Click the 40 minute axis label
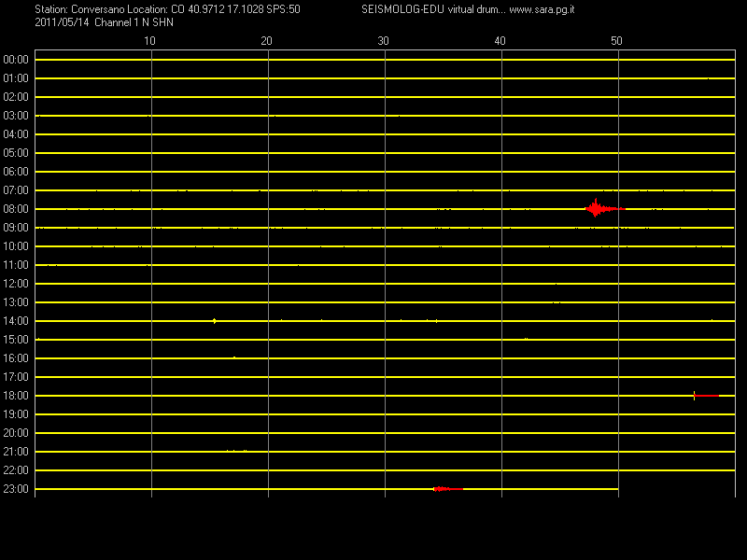The height and width of the screenshot is (560, 747). click(500, 41)
